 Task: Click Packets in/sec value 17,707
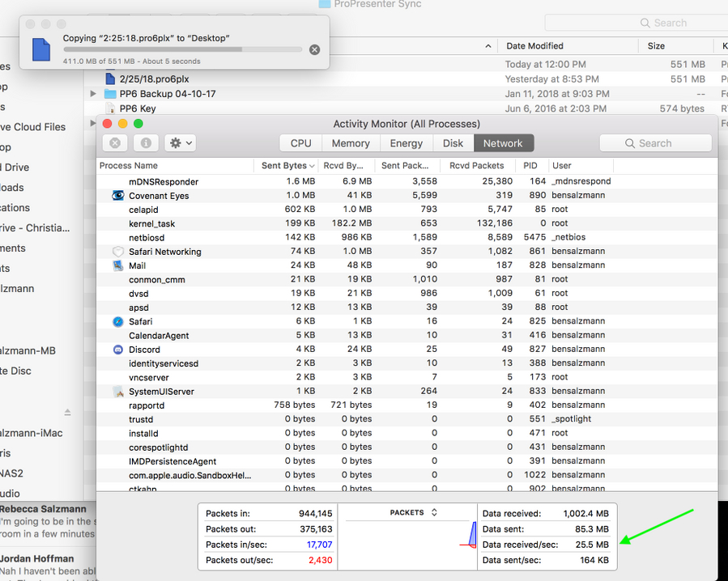[319, 545]
